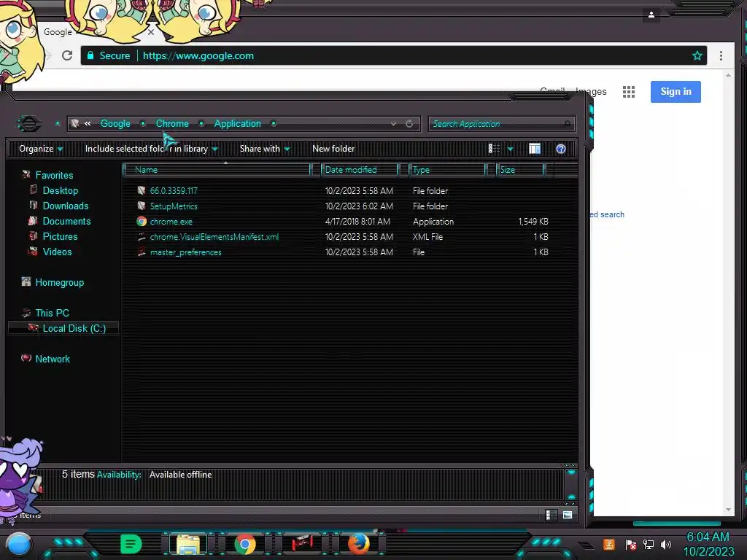The image size is (747, 560).
Task: Select the master_preferences file
Action: (186, 252)
